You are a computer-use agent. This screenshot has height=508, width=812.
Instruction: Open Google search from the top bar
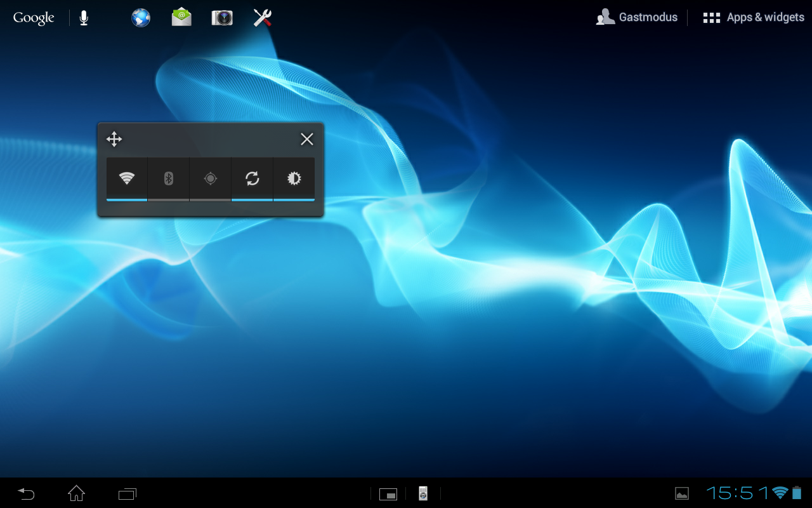pyautogui.click(x=34, y=18)
